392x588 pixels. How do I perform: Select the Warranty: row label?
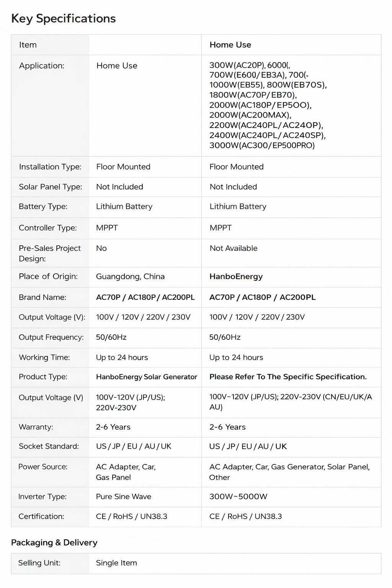coord(36,427)
